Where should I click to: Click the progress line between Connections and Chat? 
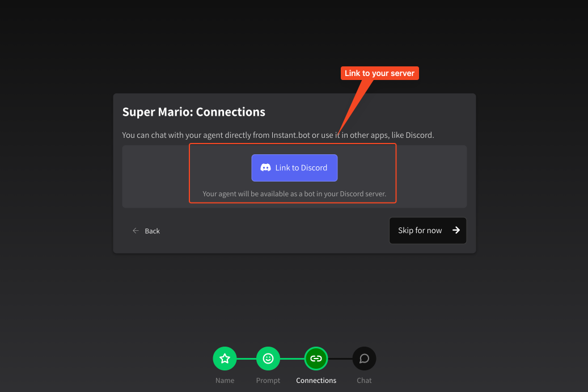pyautogui.click(x=340, y=359)
